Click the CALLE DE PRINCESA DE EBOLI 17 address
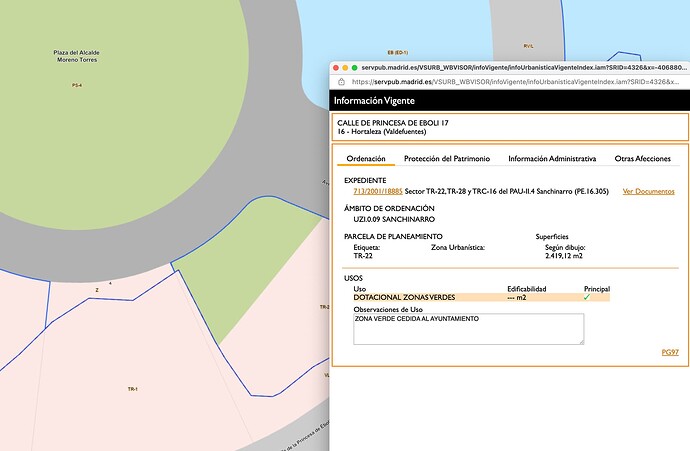 [393, 123]
